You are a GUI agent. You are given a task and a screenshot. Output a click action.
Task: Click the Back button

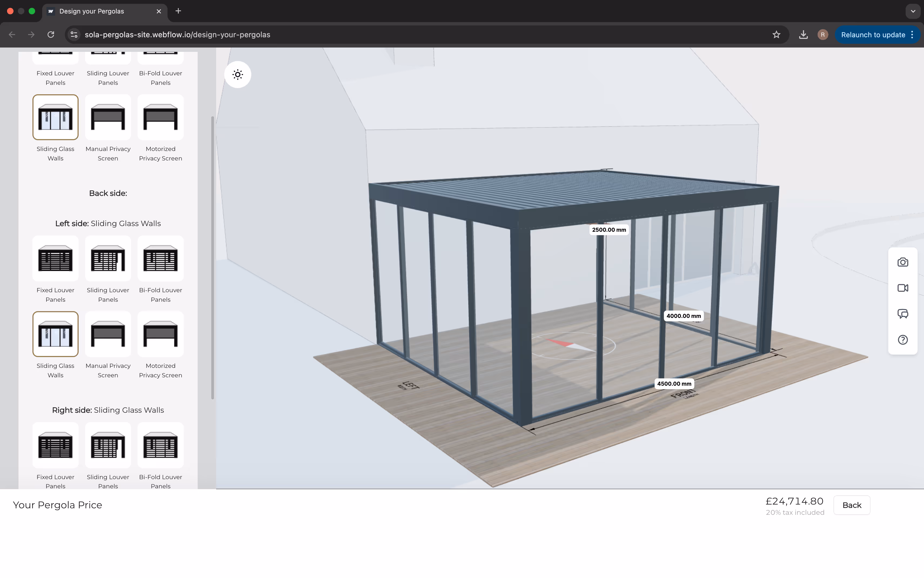click(851, 505)
